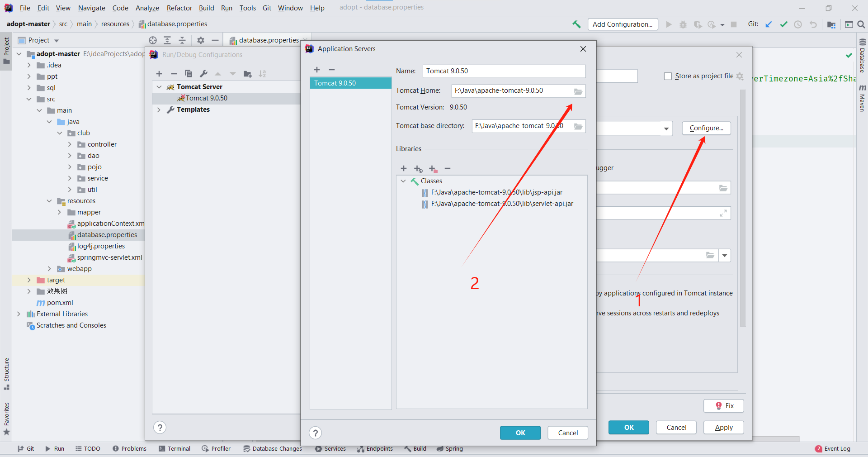Open help in Run/Debug Configurations dialog
The height and width of the screenshot is (457, 868).
coord(160,428)
